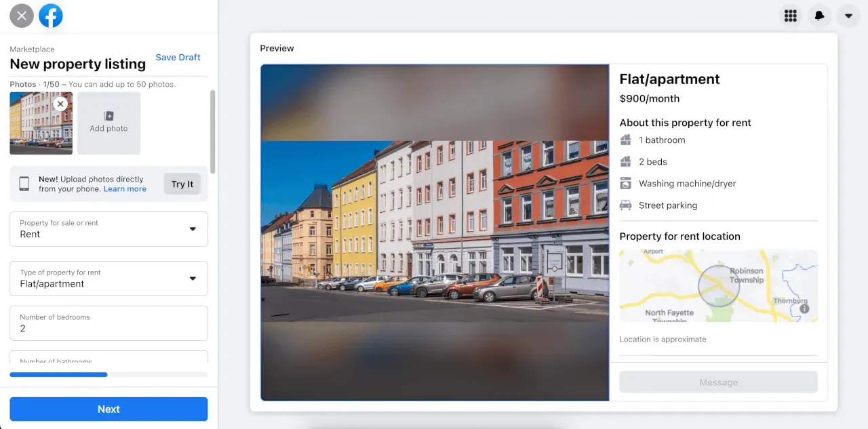Open the notifications bell
The width and height of the screenshot is (868, 429).
819,15
